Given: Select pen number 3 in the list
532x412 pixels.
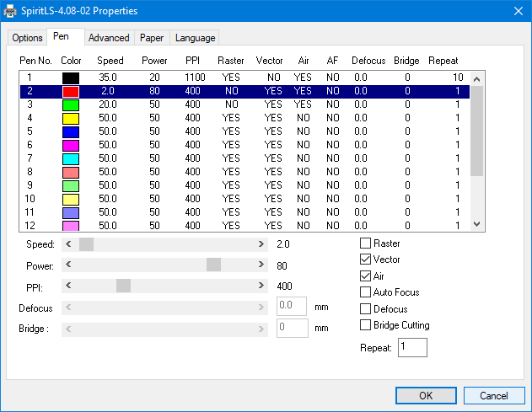Looking at the screenshot, I should [245, 104].
